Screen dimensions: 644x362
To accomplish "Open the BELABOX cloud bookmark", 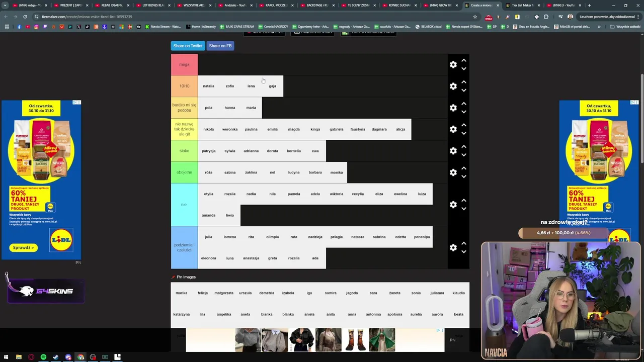I will click(428, 27).
